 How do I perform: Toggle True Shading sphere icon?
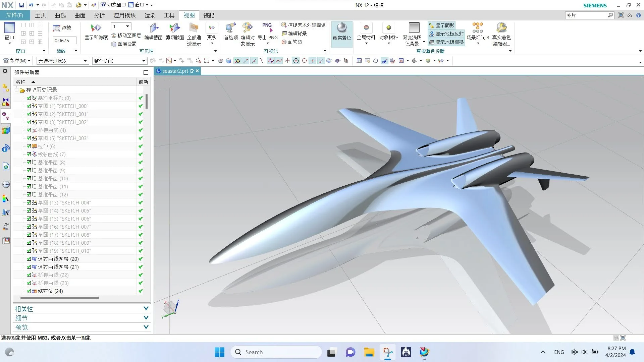(x=341, y=28)
